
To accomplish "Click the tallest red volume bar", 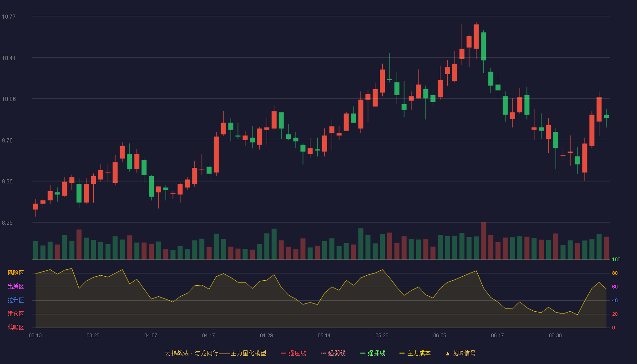I will [483, 241].
